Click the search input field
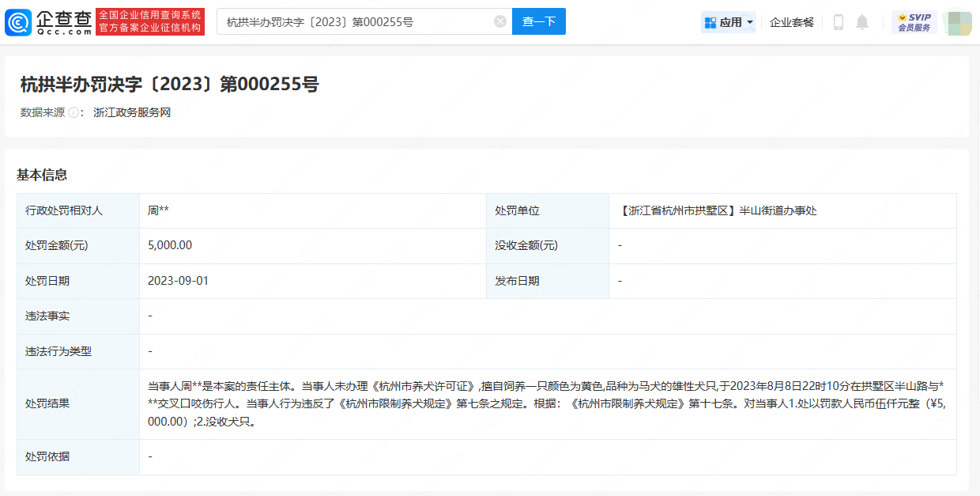The image size is (980, 496). click(x=356, y=21)
